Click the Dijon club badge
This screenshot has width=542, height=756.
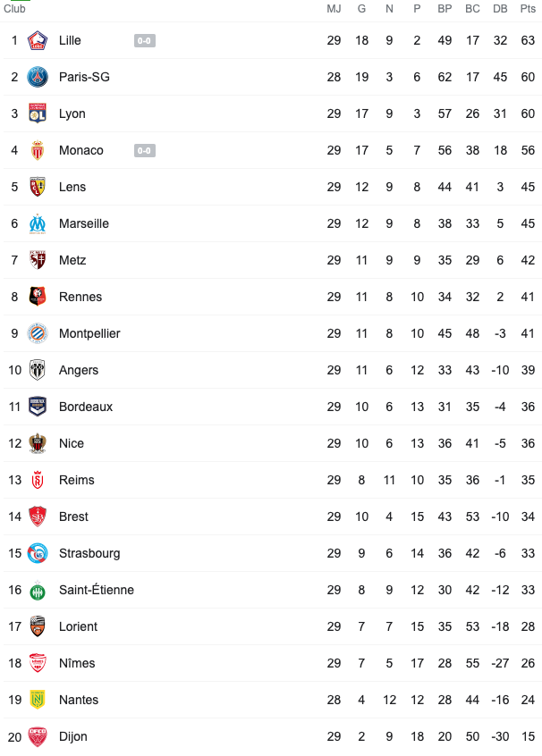point(38,736)
